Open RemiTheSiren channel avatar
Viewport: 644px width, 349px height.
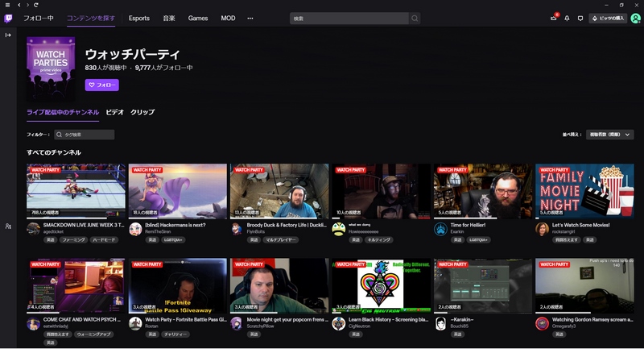[135, 229]
